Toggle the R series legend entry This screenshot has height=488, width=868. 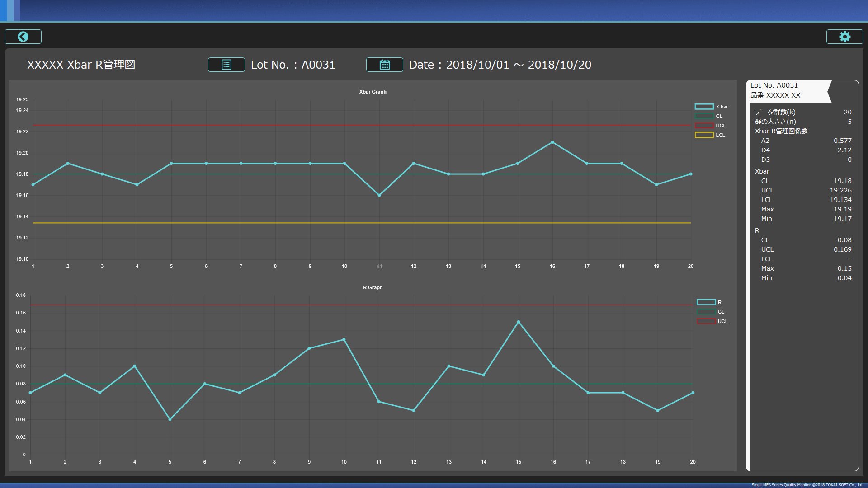tap(709, 302)
